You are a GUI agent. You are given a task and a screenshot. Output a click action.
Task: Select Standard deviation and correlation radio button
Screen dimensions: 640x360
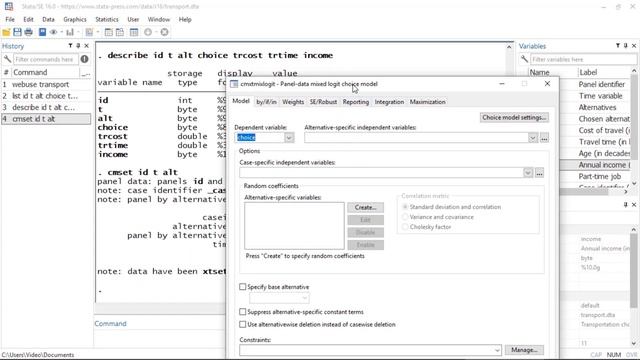coord(405,207)
